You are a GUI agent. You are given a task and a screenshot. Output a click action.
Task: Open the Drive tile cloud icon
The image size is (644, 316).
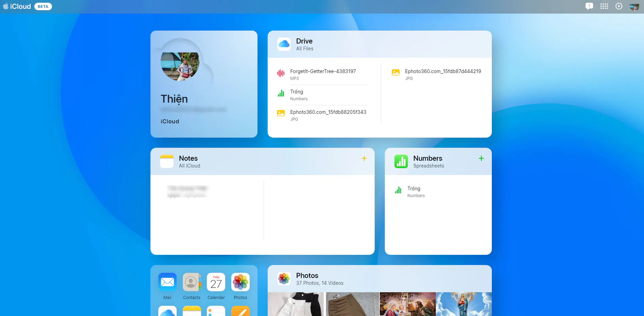[x=284, y=44]
